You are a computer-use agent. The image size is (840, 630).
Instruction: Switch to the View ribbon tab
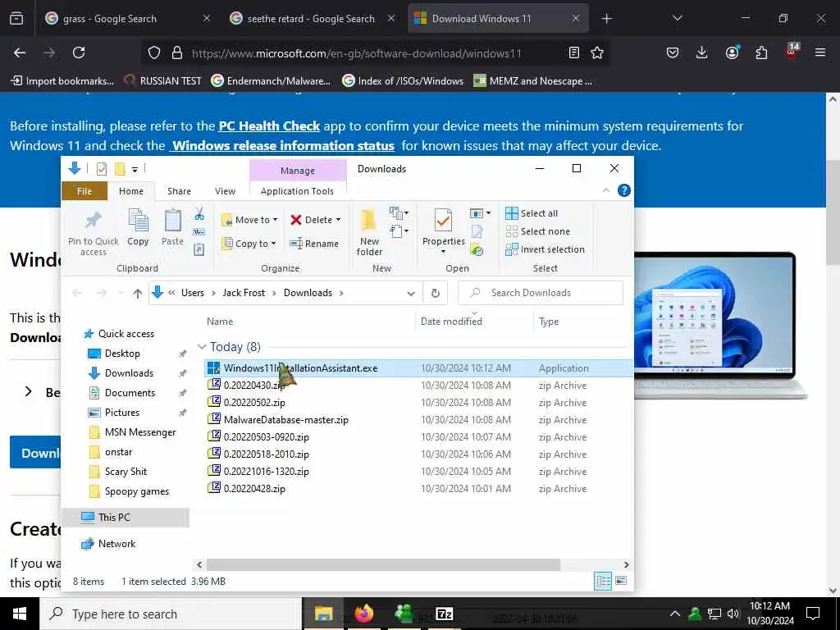pos(225,191)
